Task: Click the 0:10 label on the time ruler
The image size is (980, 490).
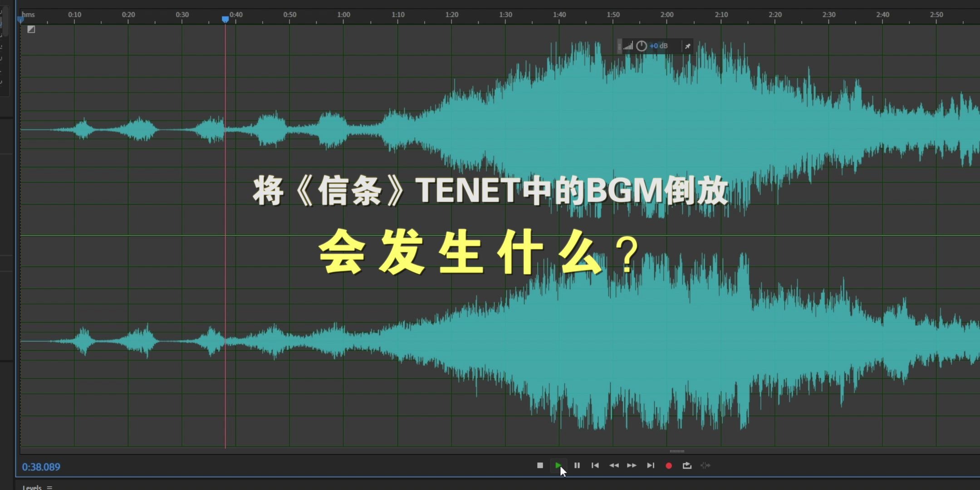Action: click(x=75, y=15)
